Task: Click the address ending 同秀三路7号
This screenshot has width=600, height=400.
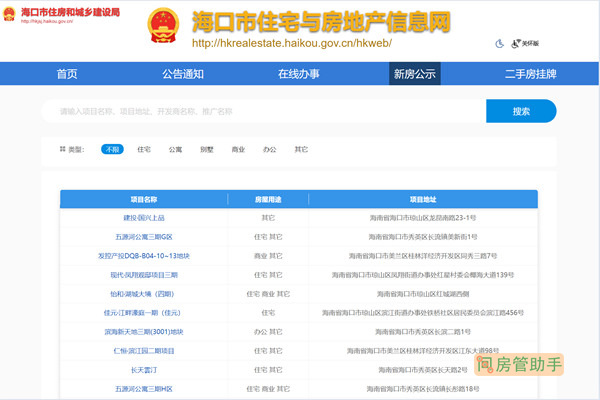Action: pos(423,256)
